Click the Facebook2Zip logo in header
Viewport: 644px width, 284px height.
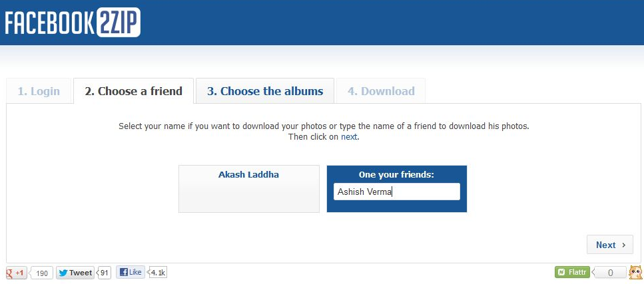coord(73,22)
